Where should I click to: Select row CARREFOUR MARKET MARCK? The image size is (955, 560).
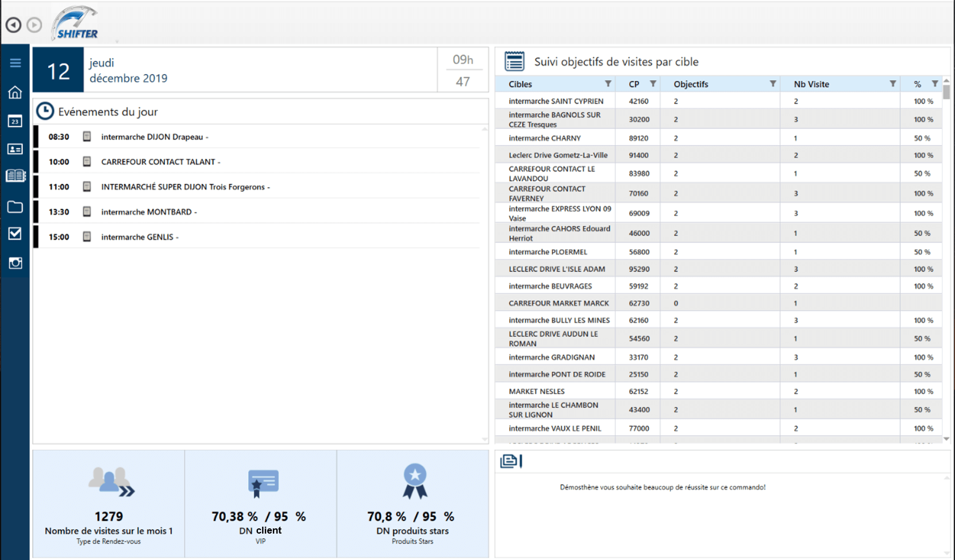tap(718, 303)
